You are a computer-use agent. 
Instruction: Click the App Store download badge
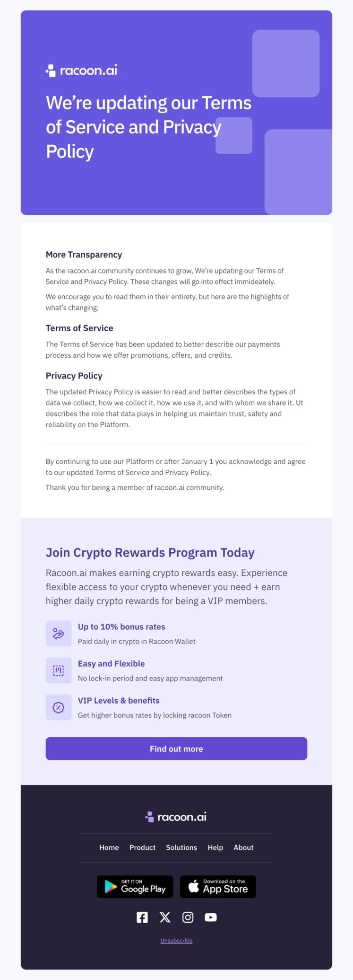[217, 886]
